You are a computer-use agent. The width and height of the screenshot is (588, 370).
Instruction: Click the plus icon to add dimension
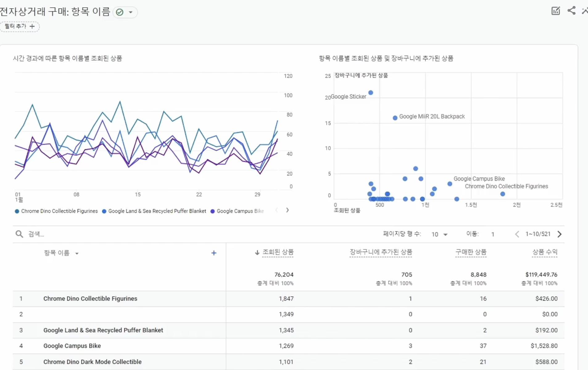coord(214,253)
